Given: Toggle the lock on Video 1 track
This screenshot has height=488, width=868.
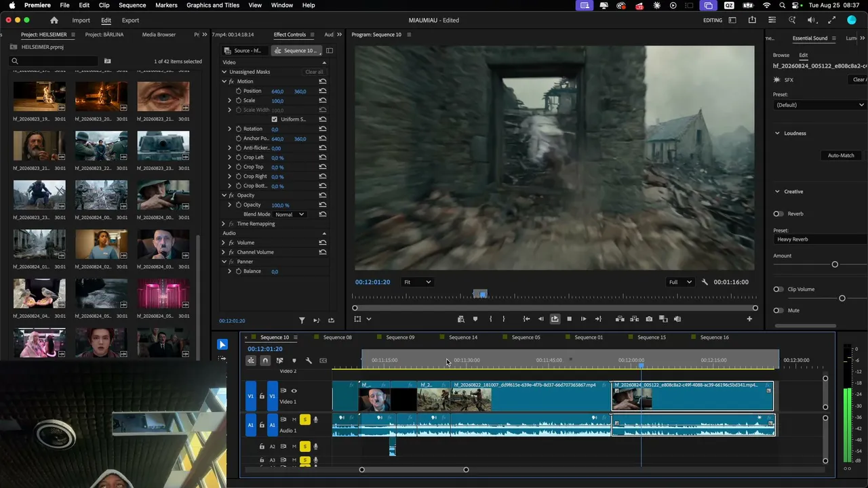Looking at the screenshot, I should 262,396.
